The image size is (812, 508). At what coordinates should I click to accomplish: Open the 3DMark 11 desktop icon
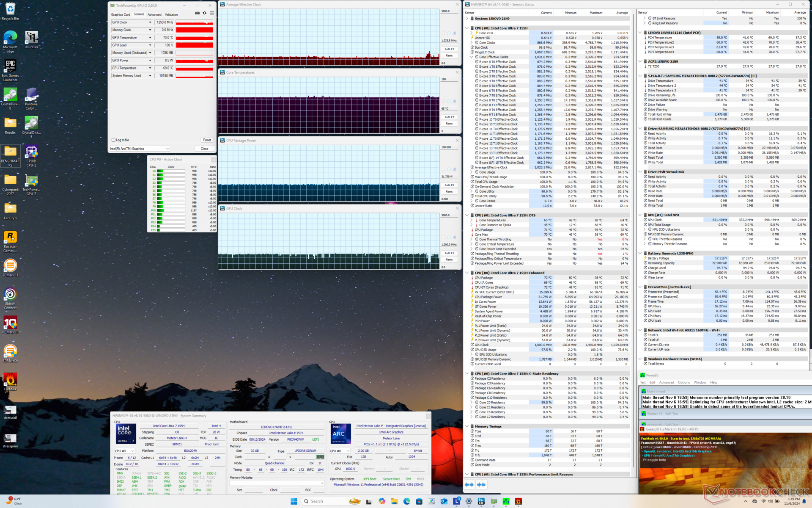(x=10, y=268)
